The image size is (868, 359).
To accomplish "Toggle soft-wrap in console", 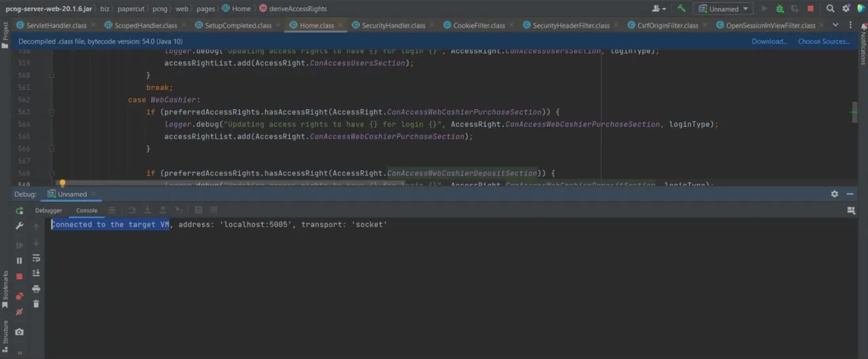I will click(36, 258).
